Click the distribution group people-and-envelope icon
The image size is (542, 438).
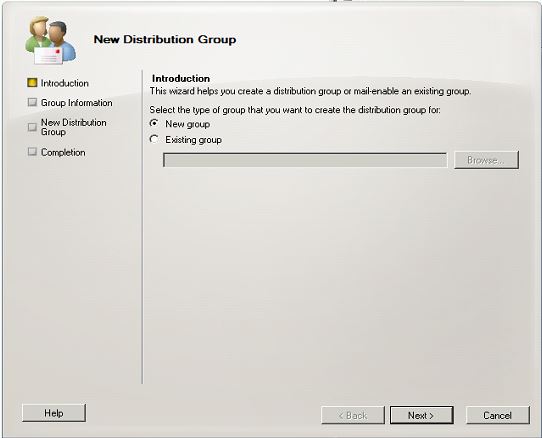[50, 40]
